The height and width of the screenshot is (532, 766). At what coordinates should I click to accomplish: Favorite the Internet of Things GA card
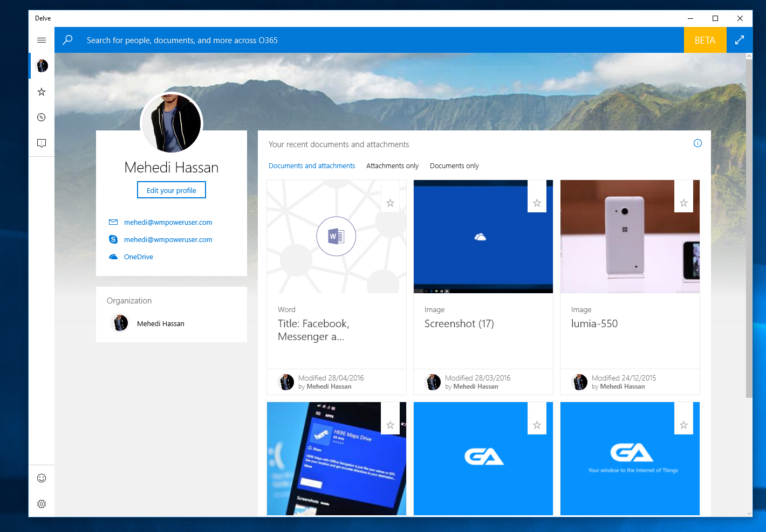(x=683, y=425)
